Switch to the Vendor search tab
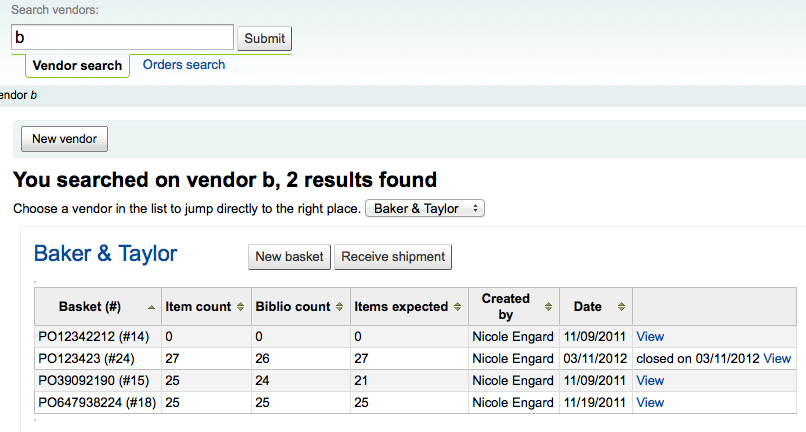806x432 pixels. (77, 65)
